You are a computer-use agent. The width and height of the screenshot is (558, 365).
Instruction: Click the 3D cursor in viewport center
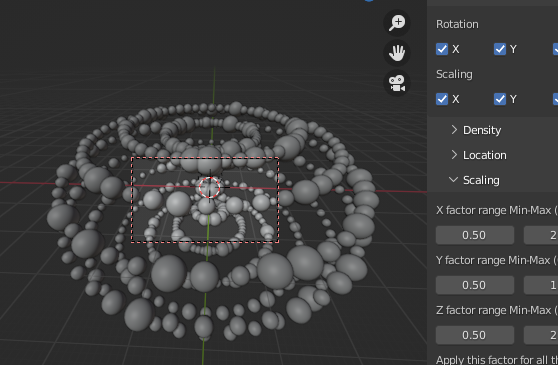pos(210,187)
